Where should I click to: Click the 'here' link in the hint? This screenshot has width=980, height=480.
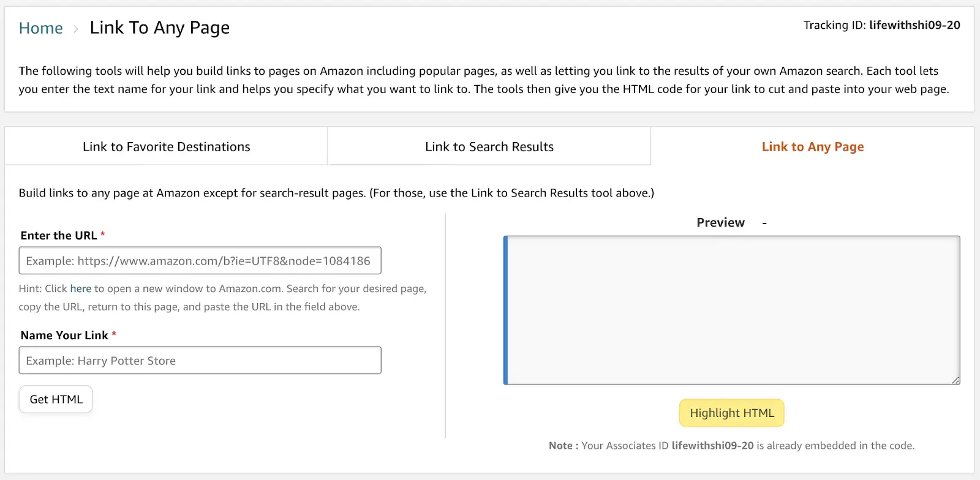pyautogui.click(x=80, y=288)
